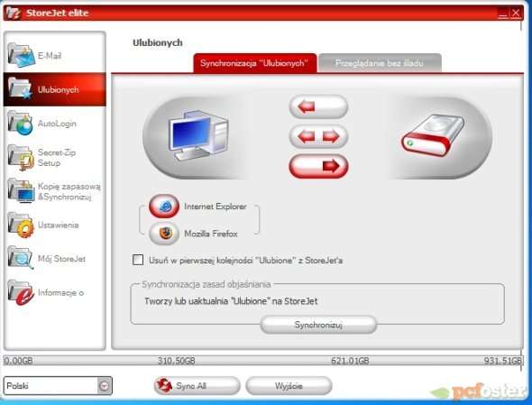Select the Internet Explorer browser icon
Image resolution: width=532 pixels, height=405 pixels.
pyautogui.click(x=164, y=206)
